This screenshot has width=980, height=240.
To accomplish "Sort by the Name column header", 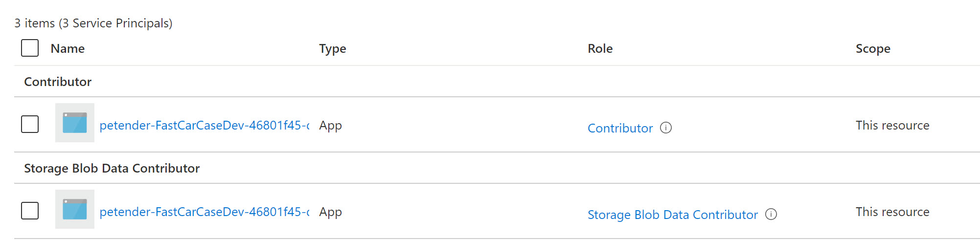I will click(x=68, y=48).
